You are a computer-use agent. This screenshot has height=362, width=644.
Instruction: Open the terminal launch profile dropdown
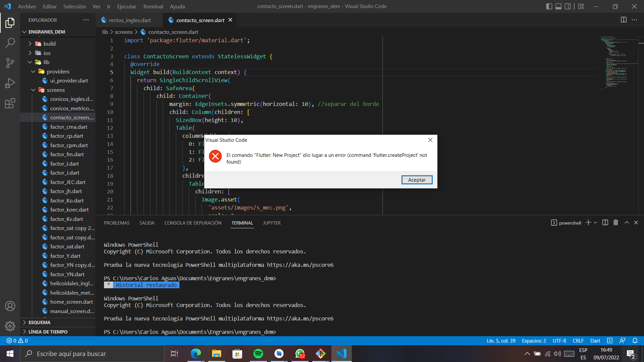[595, 223]
